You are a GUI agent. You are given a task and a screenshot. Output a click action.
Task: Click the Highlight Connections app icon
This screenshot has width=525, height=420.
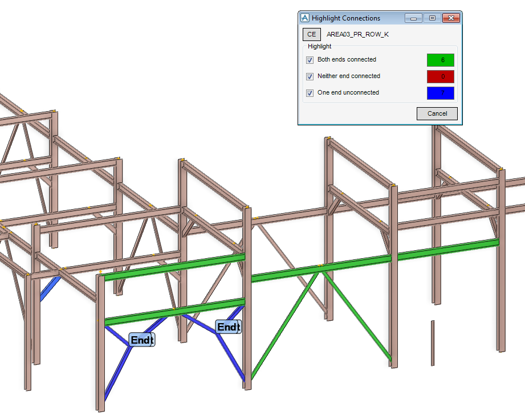pyautogui.click(x=305, y=18)
